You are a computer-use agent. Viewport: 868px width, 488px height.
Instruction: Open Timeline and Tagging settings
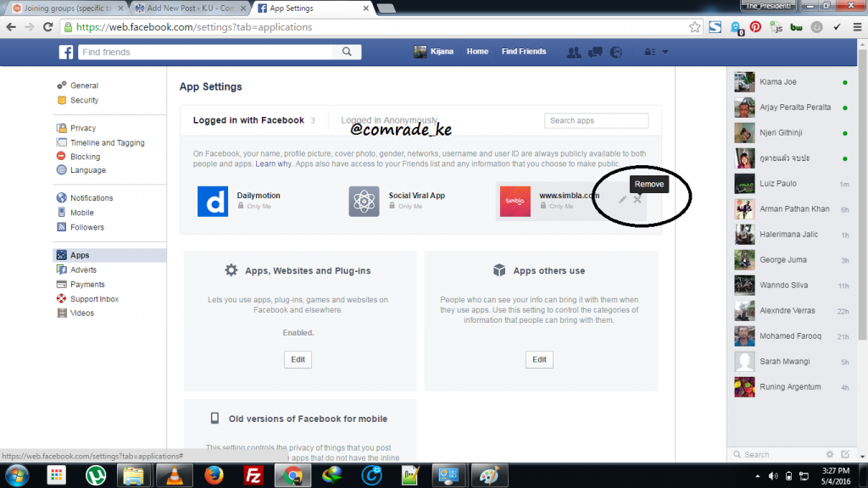[107, 142]
